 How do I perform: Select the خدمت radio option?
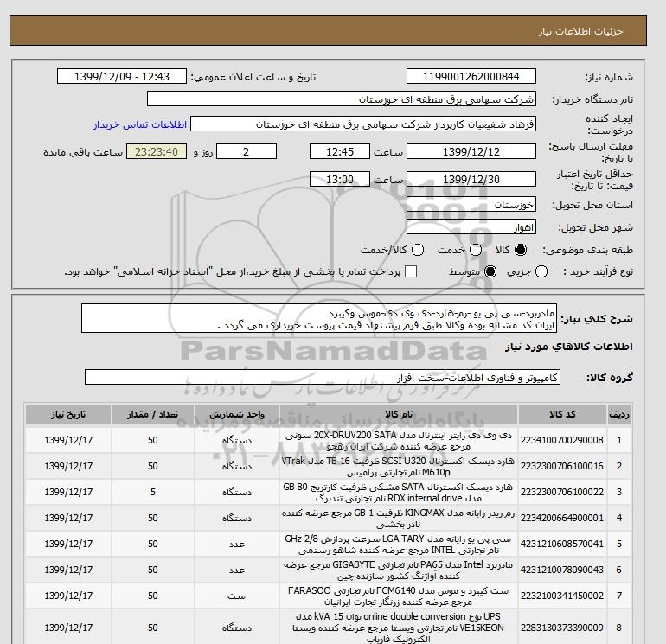click(471, 250)
